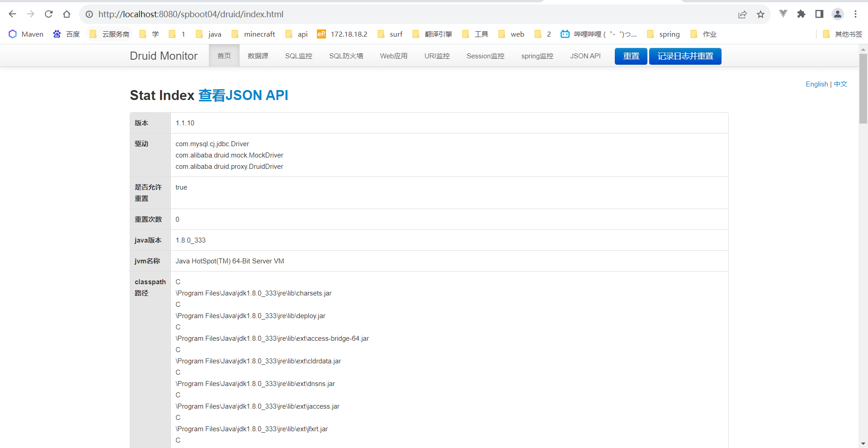Select the dnsns.jar classpath line
868x448 pixels.
coord(255,384)
